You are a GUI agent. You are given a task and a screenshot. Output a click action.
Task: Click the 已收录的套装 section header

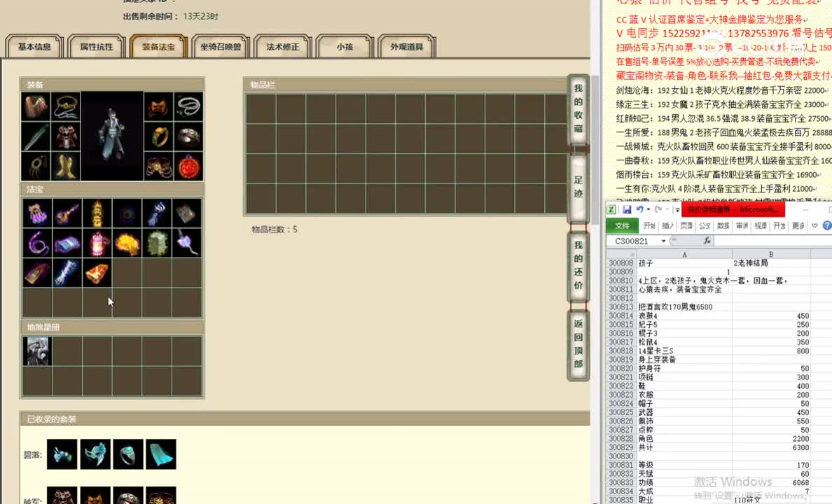(x=305, y=419)
